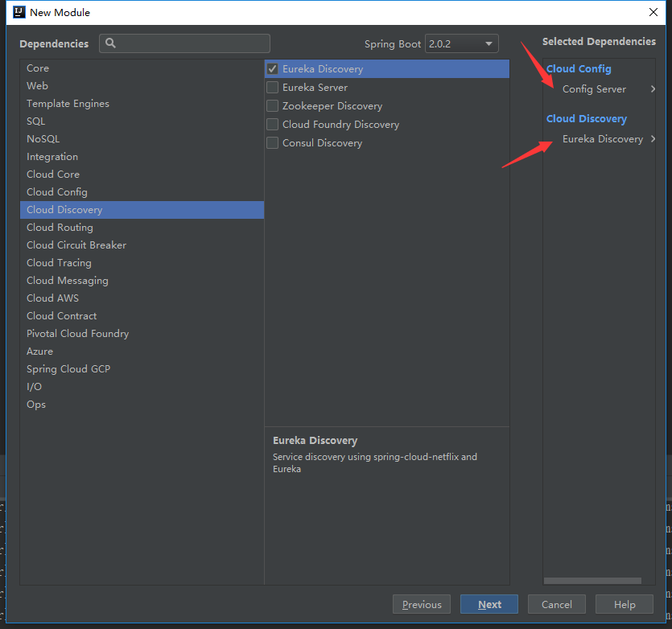Enable the Zookeeper Discovery checkbox
672x629 pixels.
[x=273, y=106]
